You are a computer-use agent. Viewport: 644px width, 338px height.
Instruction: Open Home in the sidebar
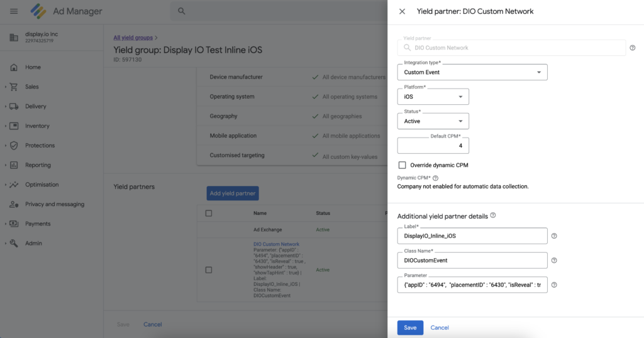(33, 67)
